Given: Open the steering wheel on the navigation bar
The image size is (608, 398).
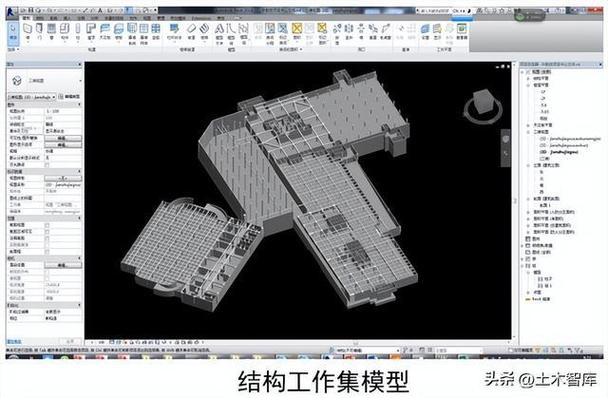Looking at the screenshot, I should tap(505, 139).
